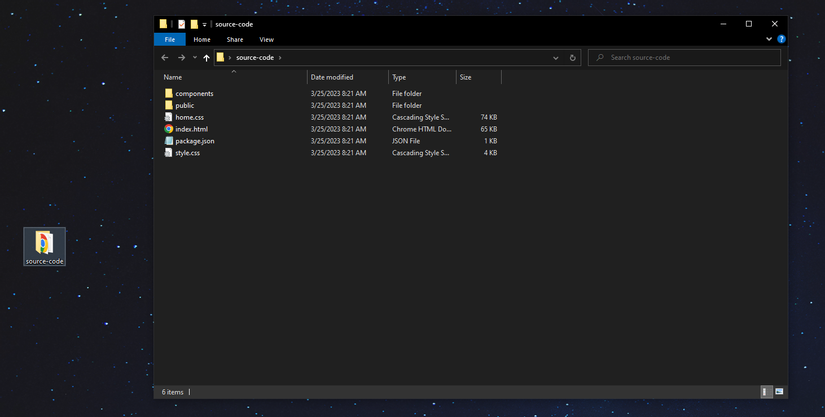The height and width of the screenshot is (417, 825).
Task: Click the Chrome HTML Do... type cell
Action: pos(421,129)
